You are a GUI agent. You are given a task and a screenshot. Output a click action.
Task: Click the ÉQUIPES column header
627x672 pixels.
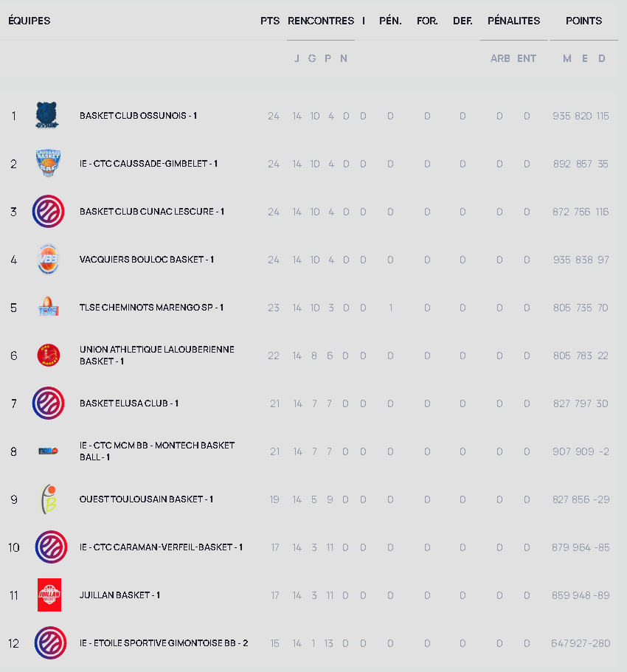pyautogui.click(x=30, y=21)
